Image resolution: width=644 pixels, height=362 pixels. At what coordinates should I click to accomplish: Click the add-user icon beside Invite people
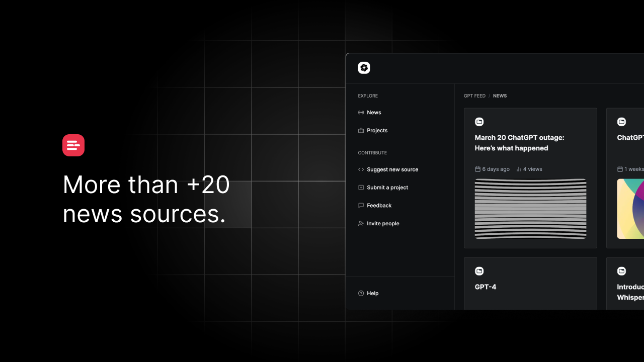click(x=361, y=224)
